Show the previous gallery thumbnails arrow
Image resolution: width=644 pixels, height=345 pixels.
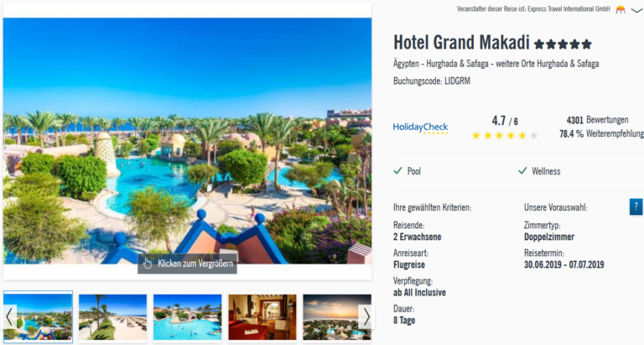[x=9, y=316]
